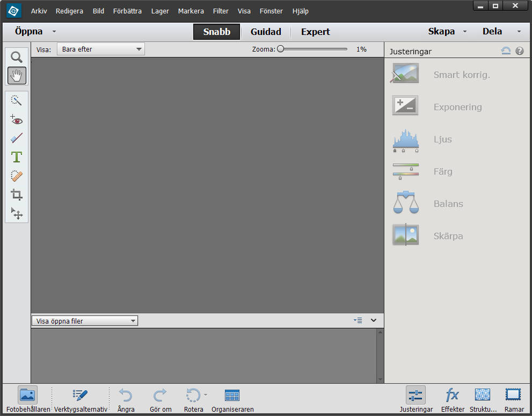This screenshot has width=532, height=416.
Task: Show the Justeringar panel from bottom bar
Action: (x=416, y=399)
